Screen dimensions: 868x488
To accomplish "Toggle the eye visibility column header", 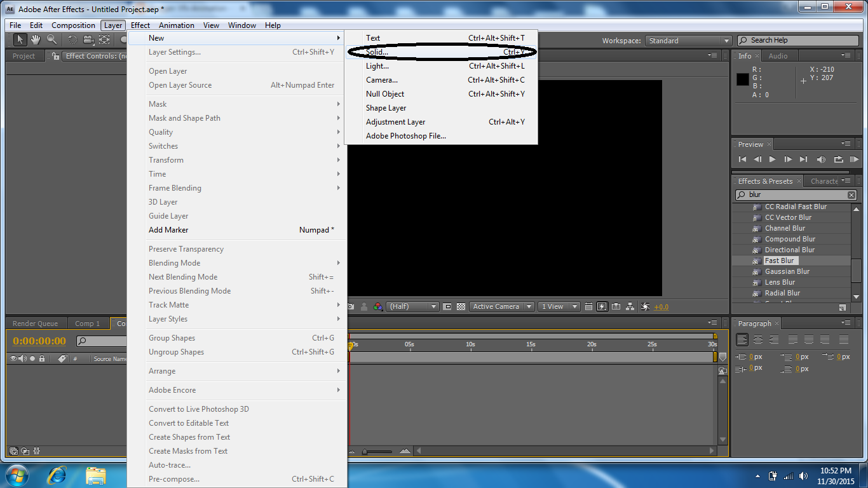I will [x=13, y=358].
